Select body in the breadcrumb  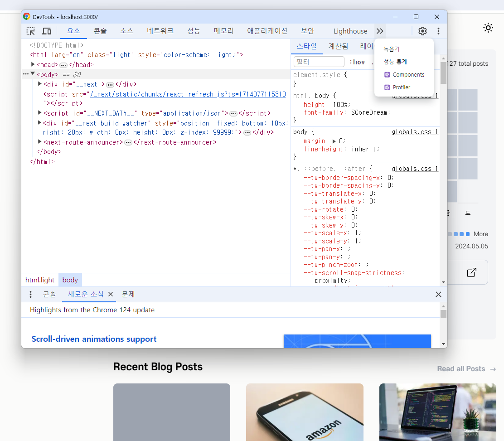[x=70, y=280]
